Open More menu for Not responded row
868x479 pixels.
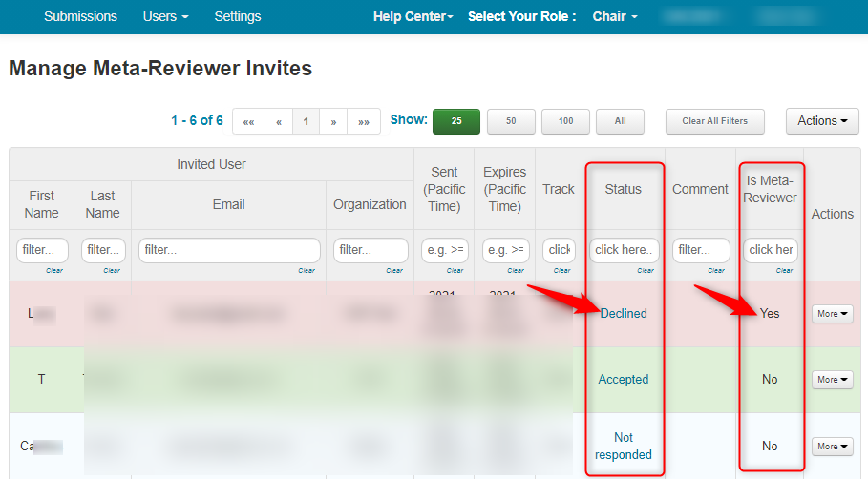pos(832,446)
